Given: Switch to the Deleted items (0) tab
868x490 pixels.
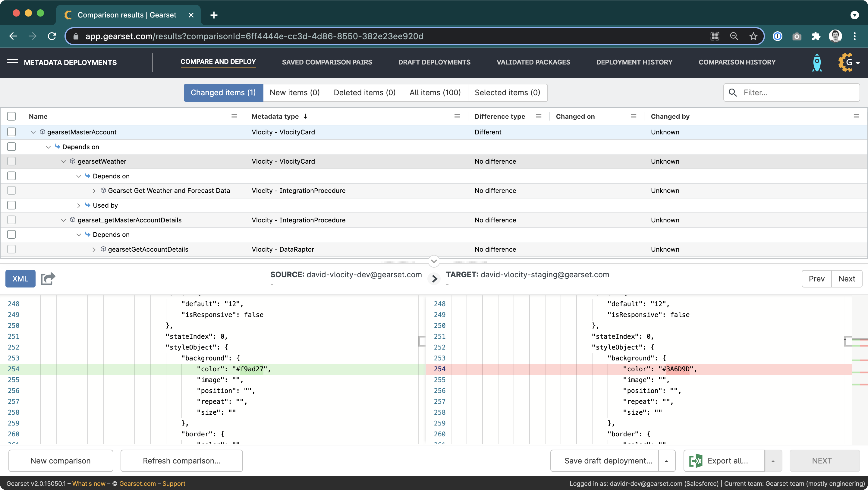Looking at the screenshot, I should click(365, 93).
